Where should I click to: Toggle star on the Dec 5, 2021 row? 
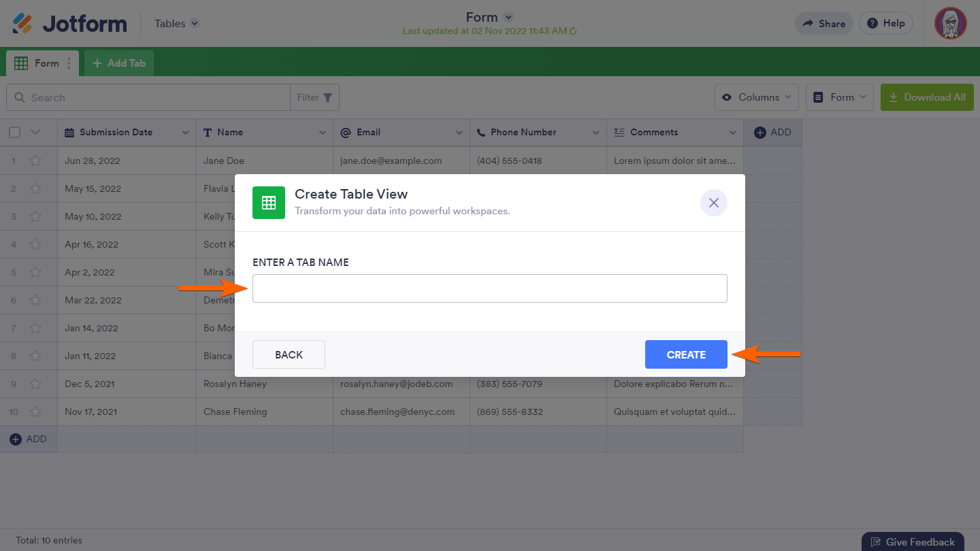coord(35,384)
